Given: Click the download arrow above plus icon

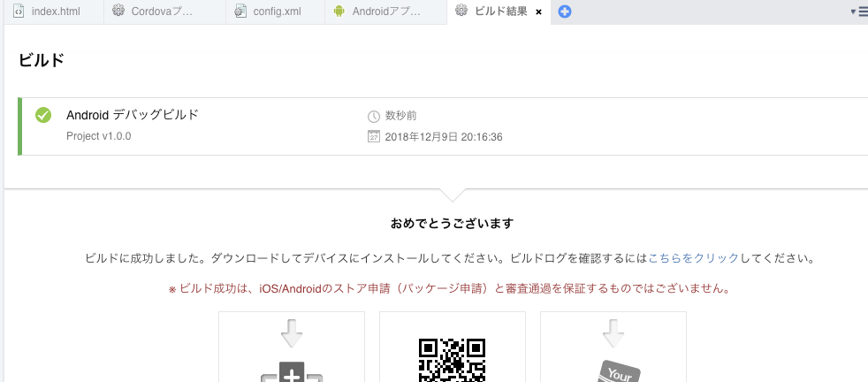Looking at the screenshot, I should pyautogui.click(x=291, y=332).
